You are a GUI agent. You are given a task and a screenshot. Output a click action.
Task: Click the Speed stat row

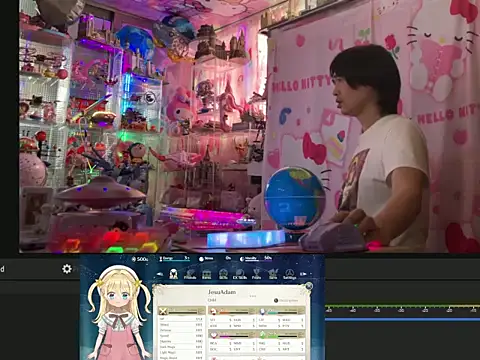[181, 336]
